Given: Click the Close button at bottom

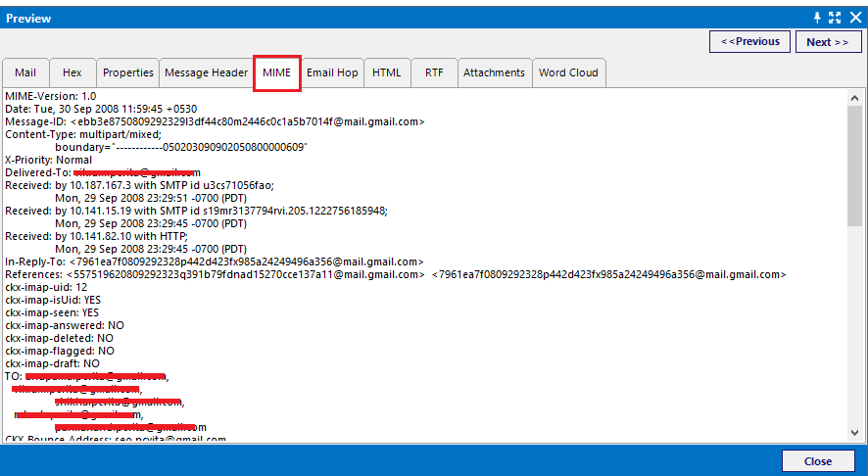Looking at the screenshot, I should [818, 461].
